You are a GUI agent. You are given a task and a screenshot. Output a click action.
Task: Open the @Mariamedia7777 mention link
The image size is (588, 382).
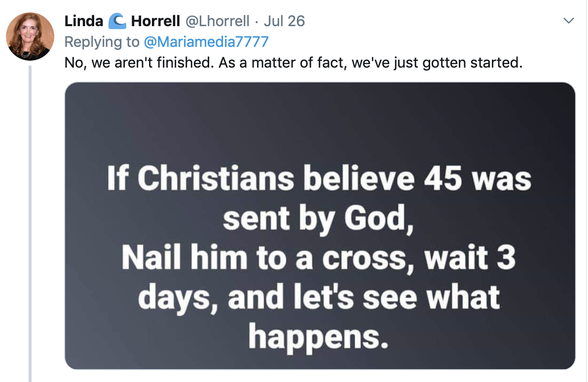(205, 42)
